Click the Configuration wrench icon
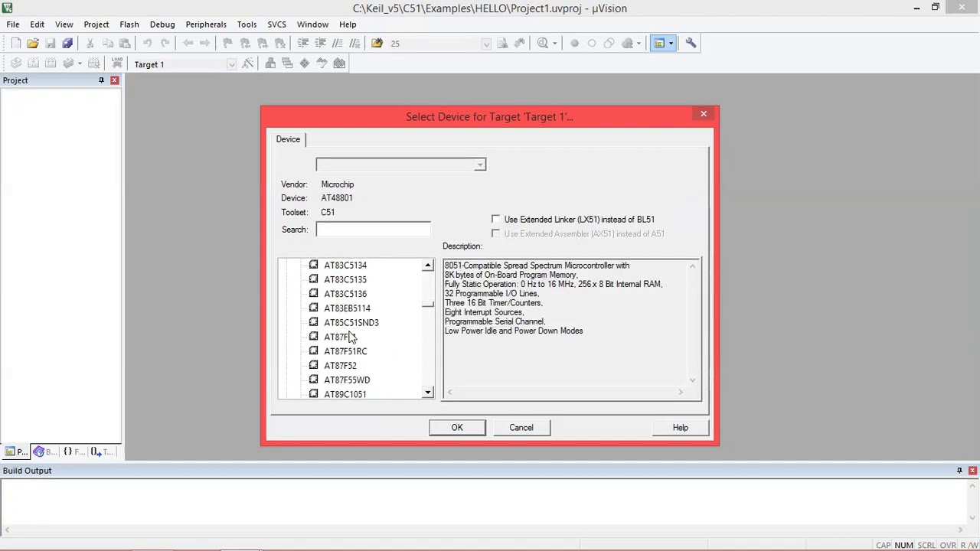Image resolution: width=980 pixels, height=551 pixels. 691,44
